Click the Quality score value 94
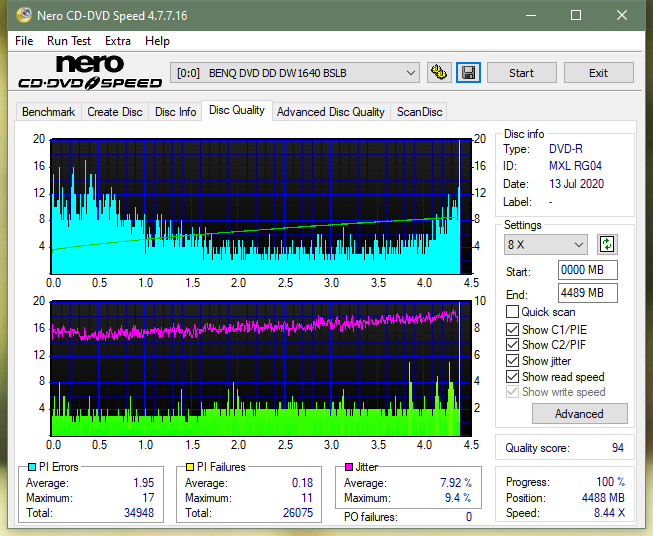 [618, 448]
